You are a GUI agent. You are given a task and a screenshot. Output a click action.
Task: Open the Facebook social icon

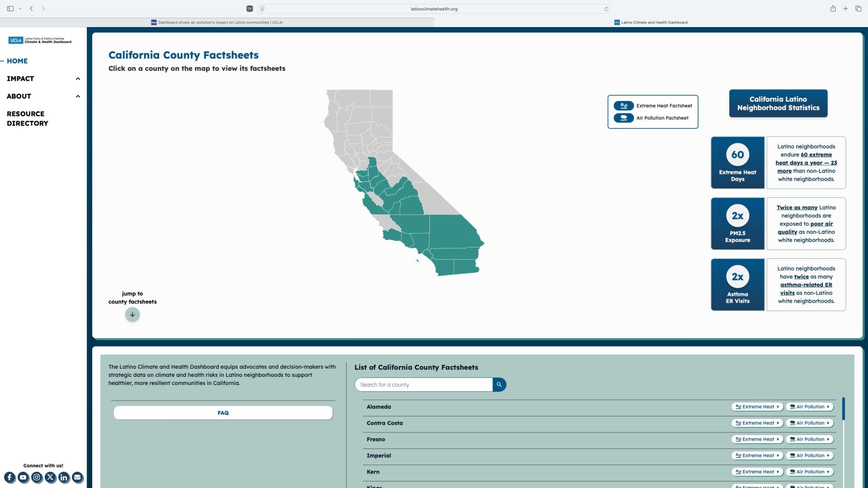click(9, 477)
